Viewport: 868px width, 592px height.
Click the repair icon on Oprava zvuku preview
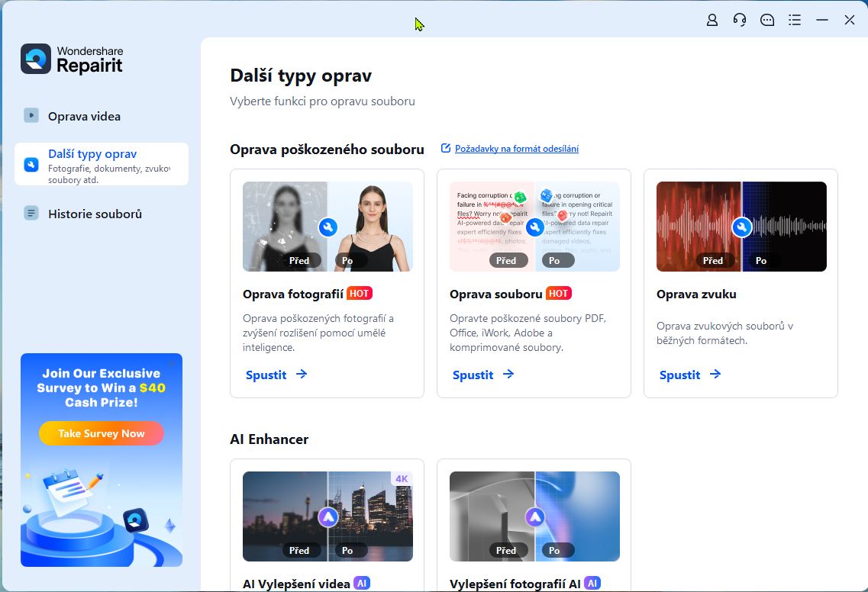pyautogui.click(x=742, y=227)
